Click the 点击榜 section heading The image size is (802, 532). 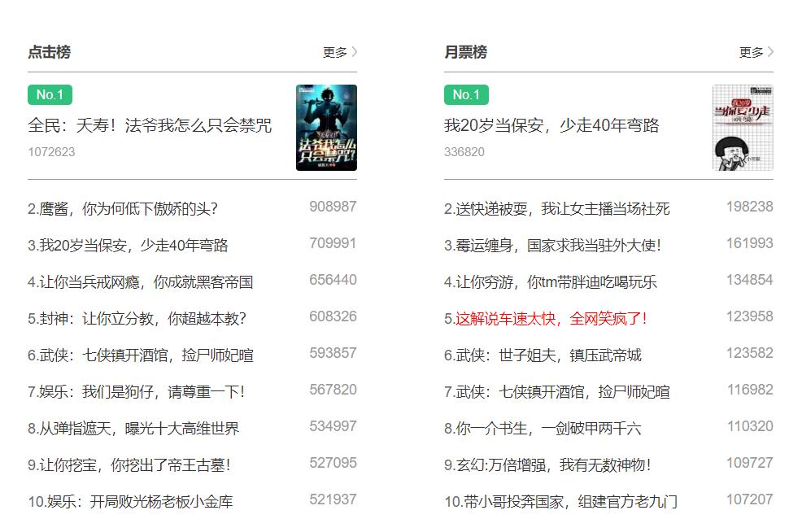pyautogui.click(x=49, y=52)
